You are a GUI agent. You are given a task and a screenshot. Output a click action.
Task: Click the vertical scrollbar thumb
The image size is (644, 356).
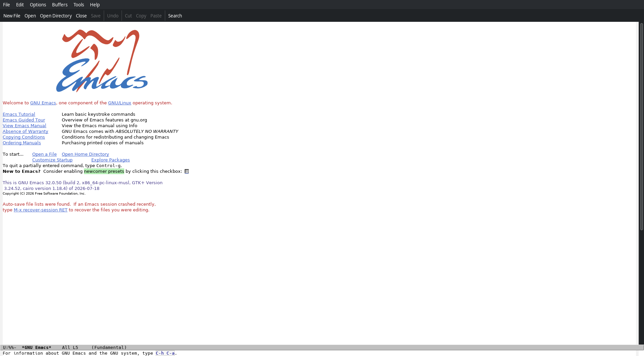click(x=642, y=127)
